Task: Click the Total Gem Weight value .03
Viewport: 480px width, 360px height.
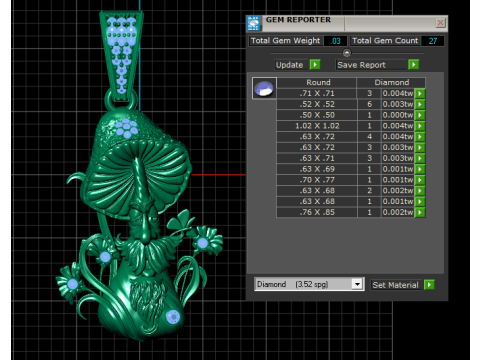Action: point(335,41)
